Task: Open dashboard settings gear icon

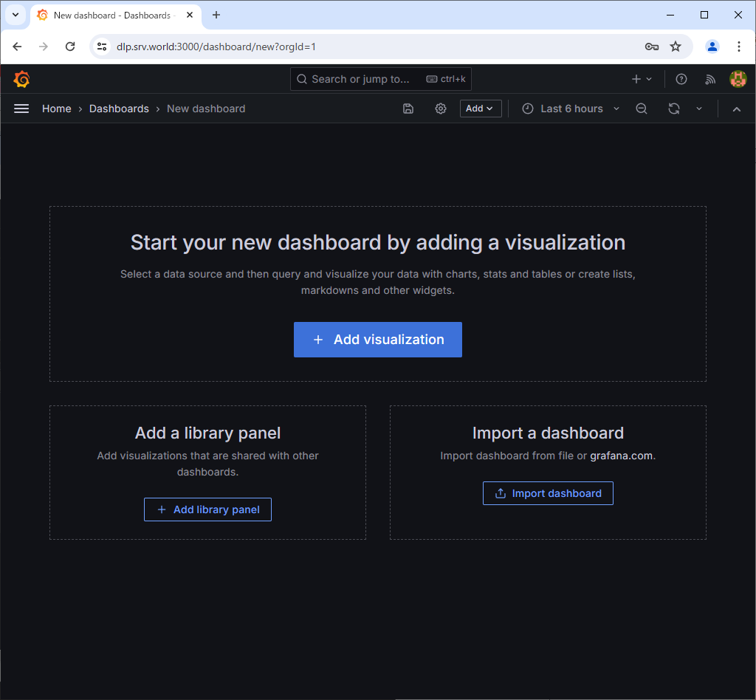Action: (x=441, y=109)
